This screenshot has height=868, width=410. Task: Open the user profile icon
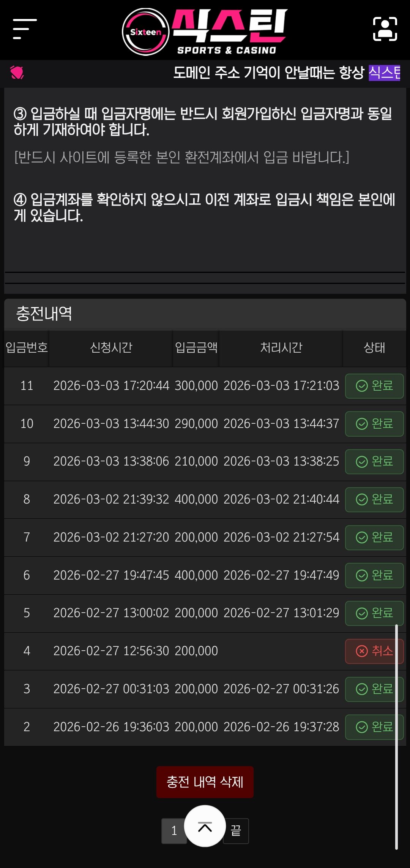tap(385, 29)
